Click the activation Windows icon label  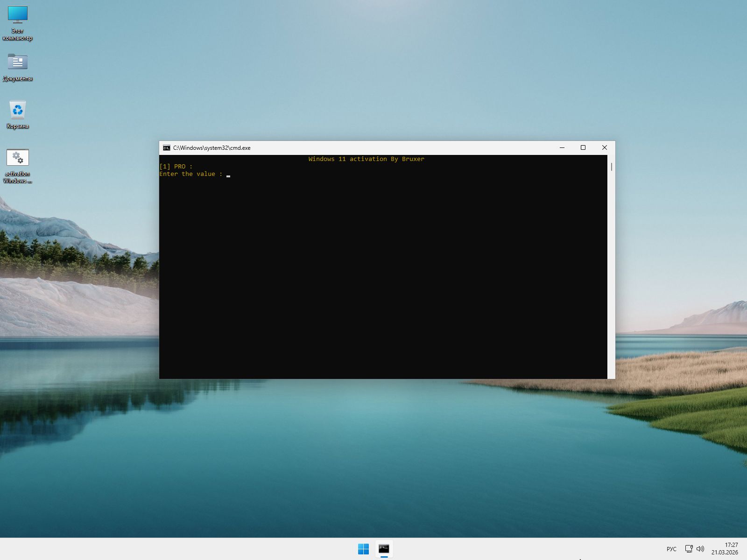pos(18,177)
